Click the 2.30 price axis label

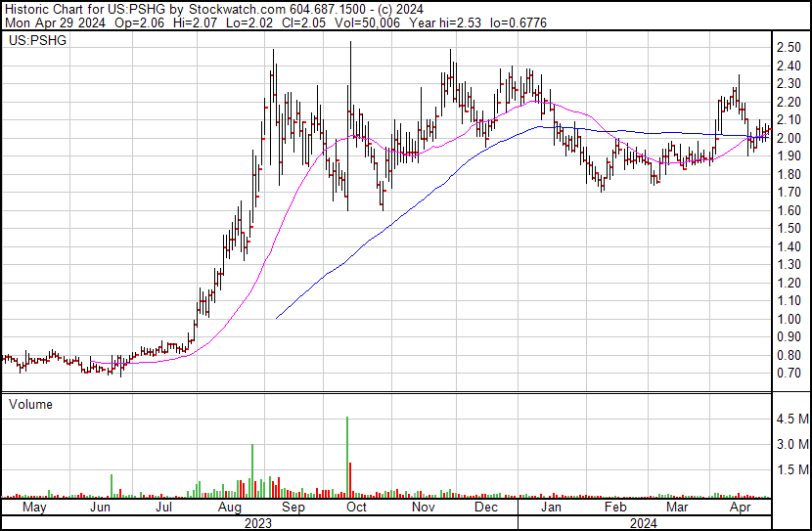[789, 84]
